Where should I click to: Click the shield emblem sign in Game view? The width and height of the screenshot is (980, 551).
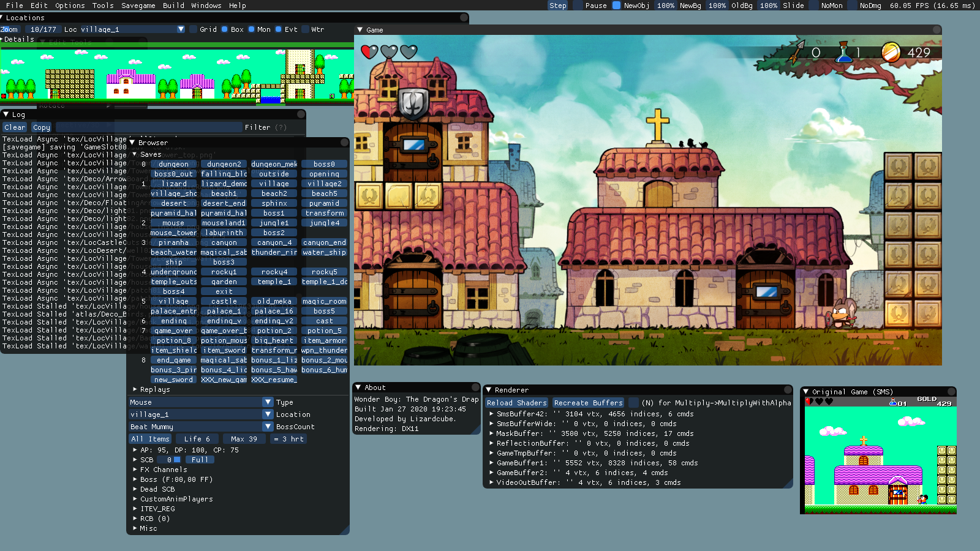point(413,103)
